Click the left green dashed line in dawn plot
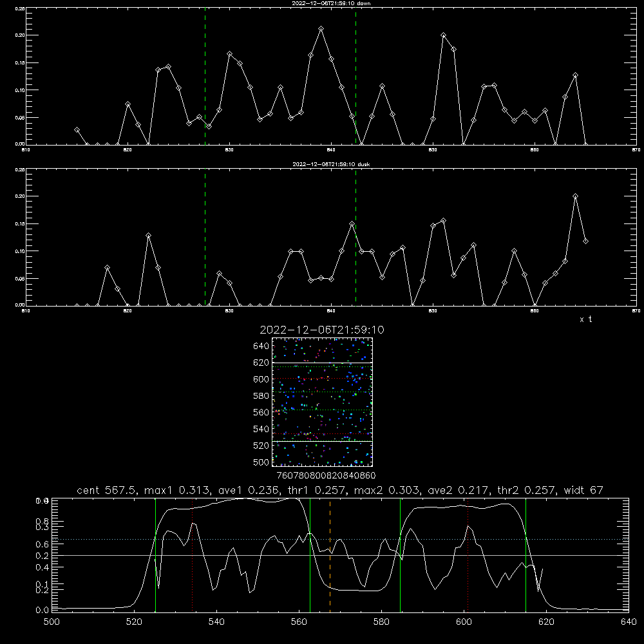Viewport: 644px width, 644px height. coord(205,76)
